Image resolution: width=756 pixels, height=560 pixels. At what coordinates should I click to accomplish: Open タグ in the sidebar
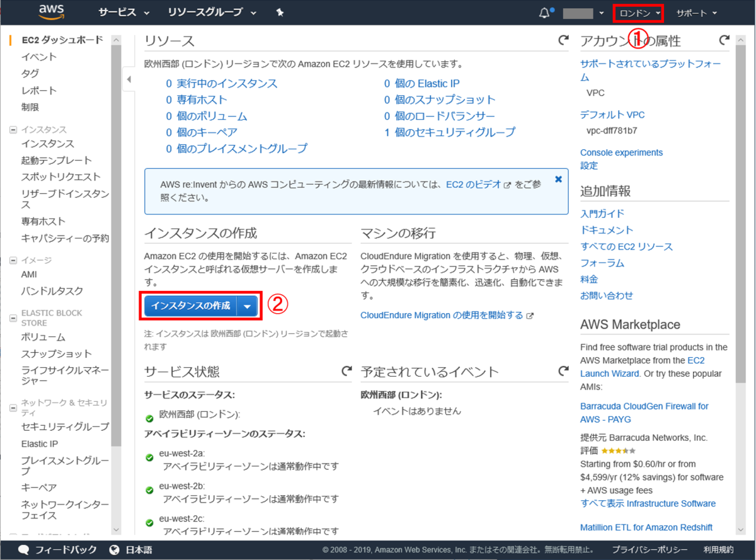pos(30,73)
